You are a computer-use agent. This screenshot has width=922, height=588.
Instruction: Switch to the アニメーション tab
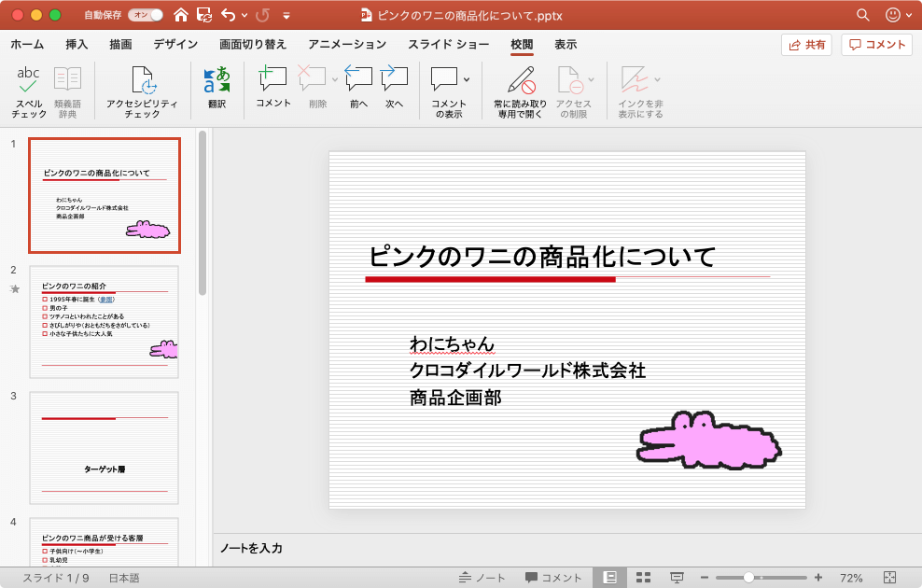pos(346,45)
